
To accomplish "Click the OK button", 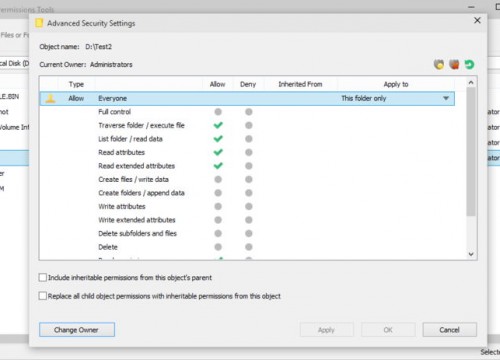I will pos(388,330).
